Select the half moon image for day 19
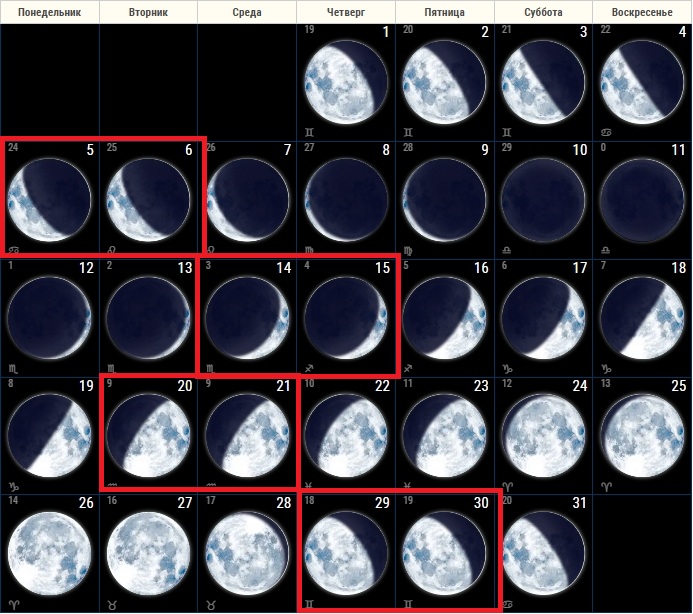The image size is (693, 614). click(49, 436)
